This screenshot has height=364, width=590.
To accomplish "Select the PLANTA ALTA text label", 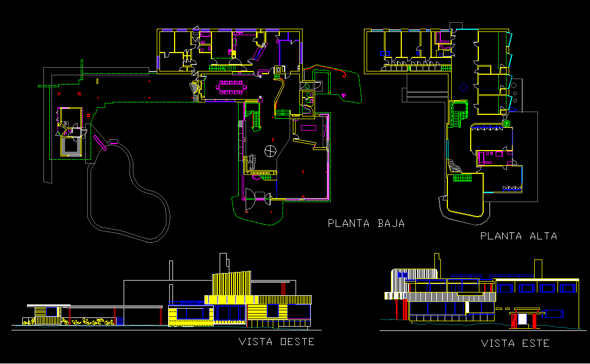I will (518, 236).
